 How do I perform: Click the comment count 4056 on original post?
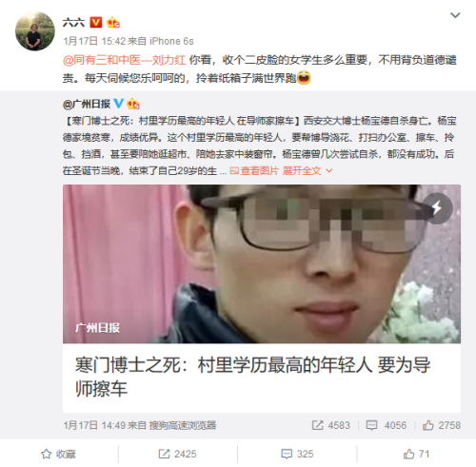point(387,425)
